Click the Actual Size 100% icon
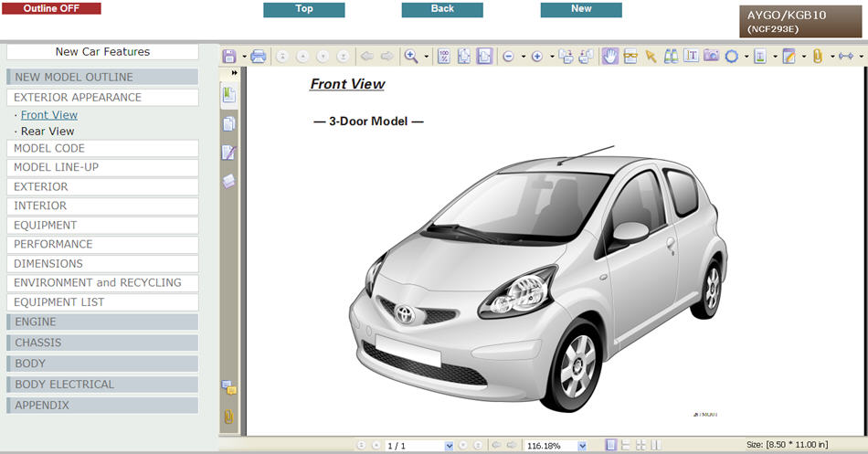The image size is (868, 454). pyautogui.click(x=444, y=57)
